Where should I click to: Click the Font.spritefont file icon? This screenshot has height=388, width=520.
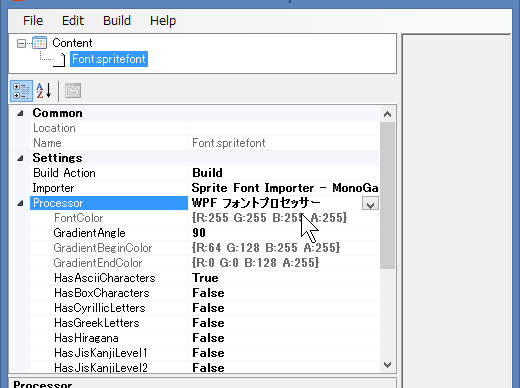coord(59,60)
